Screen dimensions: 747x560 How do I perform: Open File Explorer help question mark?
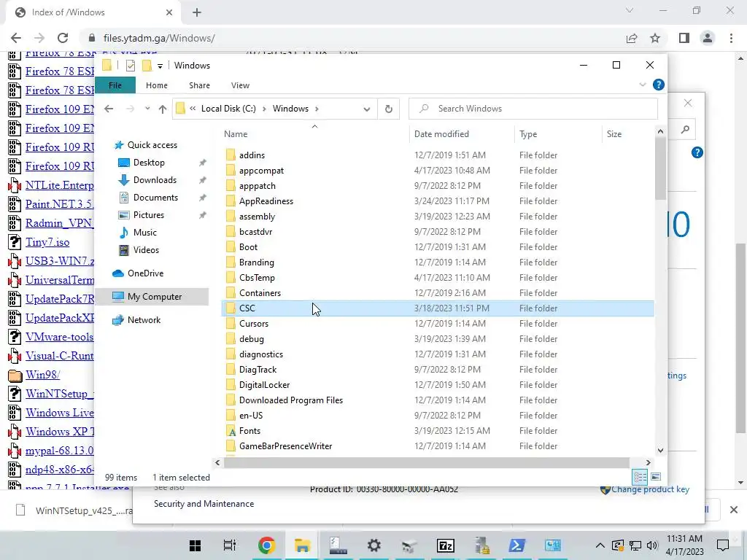coord(659,85)
